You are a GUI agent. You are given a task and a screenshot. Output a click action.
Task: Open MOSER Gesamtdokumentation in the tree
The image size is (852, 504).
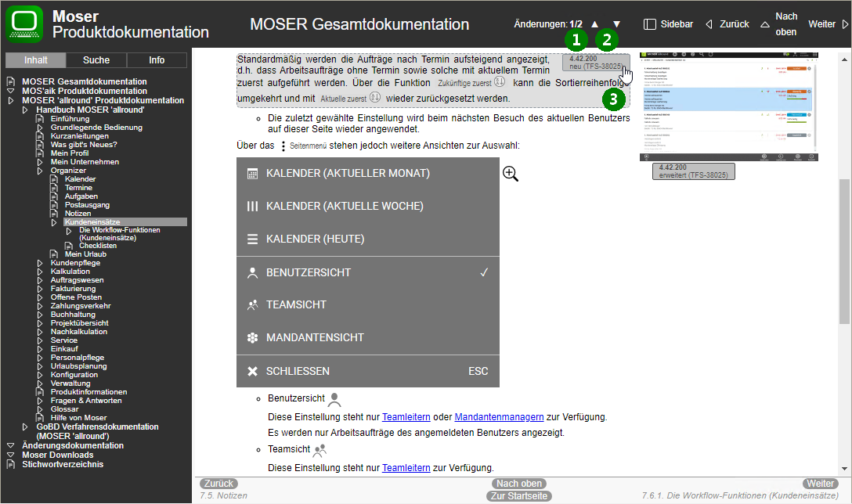click(x=85, y=81)
